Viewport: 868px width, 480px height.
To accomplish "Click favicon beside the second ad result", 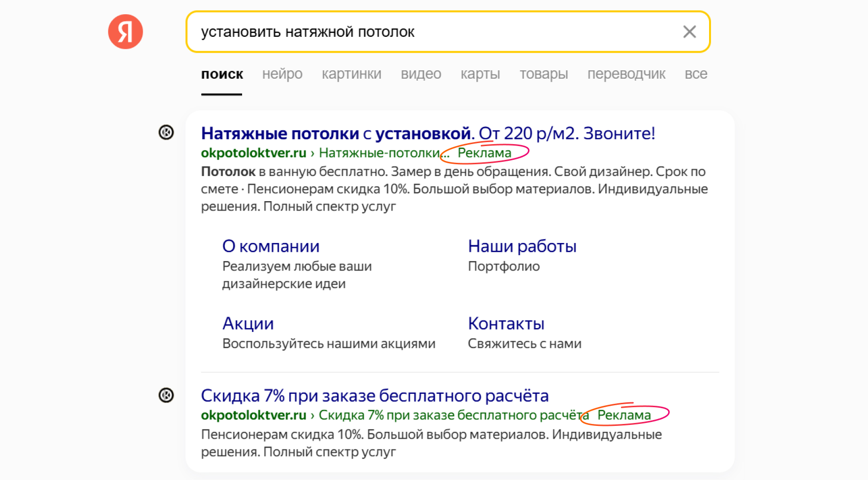I will pyautogui.click(x=166, y=395).
